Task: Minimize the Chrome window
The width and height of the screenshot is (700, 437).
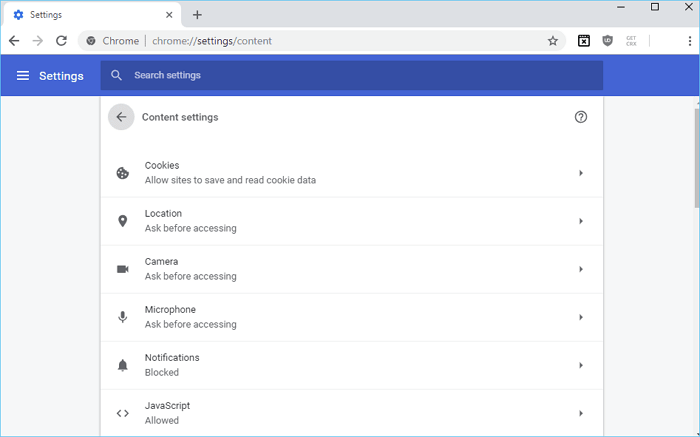Action: (x=621, y=7)
